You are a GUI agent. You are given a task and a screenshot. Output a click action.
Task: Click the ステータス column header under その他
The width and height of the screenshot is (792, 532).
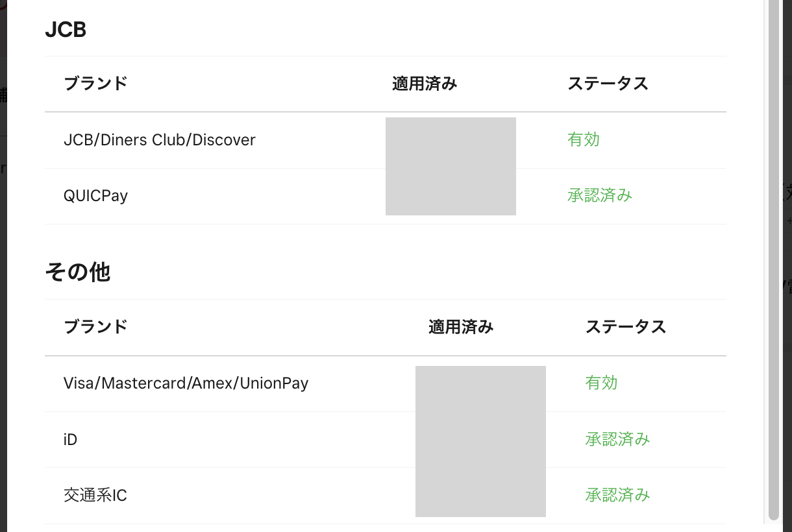tap(626, 327)
